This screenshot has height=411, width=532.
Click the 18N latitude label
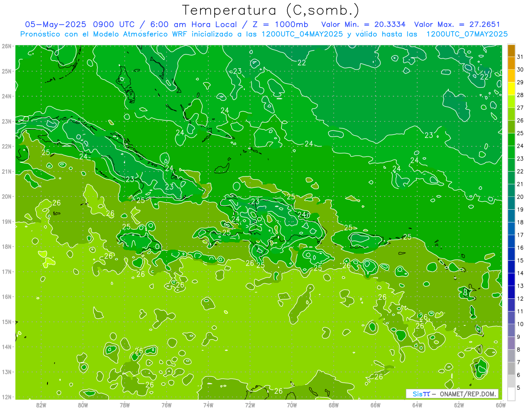coord(7,247)
